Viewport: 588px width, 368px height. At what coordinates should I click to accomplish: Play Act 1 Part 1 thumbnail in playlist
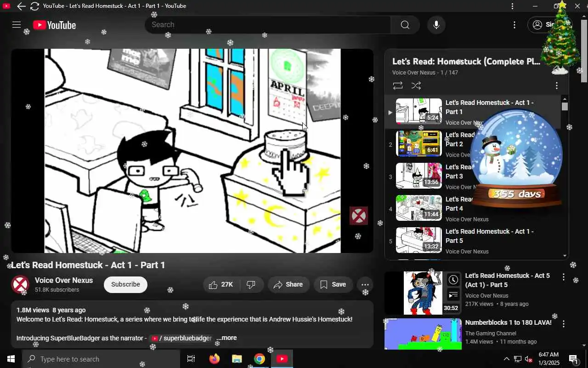click(419, 111)
